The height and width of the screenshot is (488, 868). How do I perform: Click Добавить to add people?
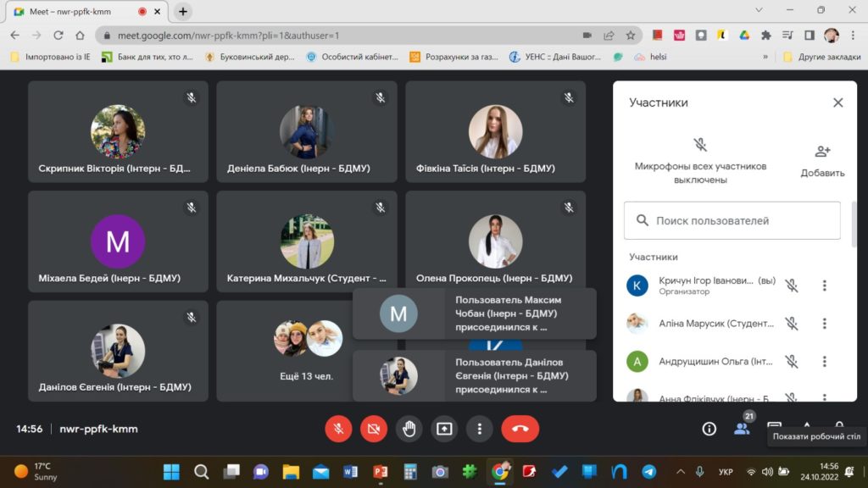822,160
